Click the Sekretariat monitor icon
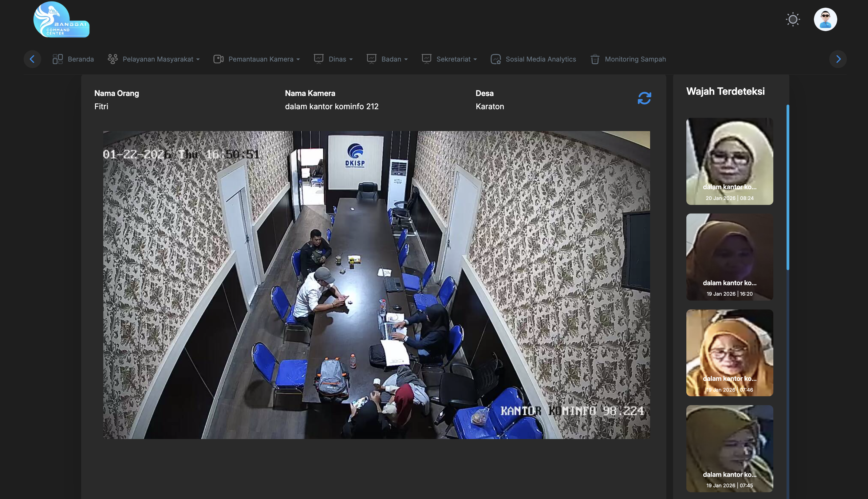The height and width of the screenshot is (499, 868). pyautogui.click(x=426, y=58)
